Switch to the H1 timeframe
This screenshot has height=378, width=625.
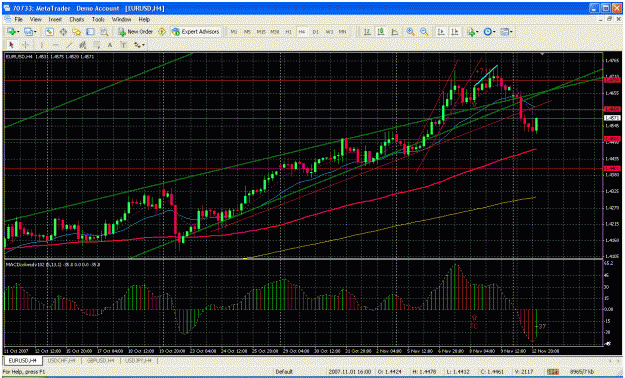pos(288,32)
